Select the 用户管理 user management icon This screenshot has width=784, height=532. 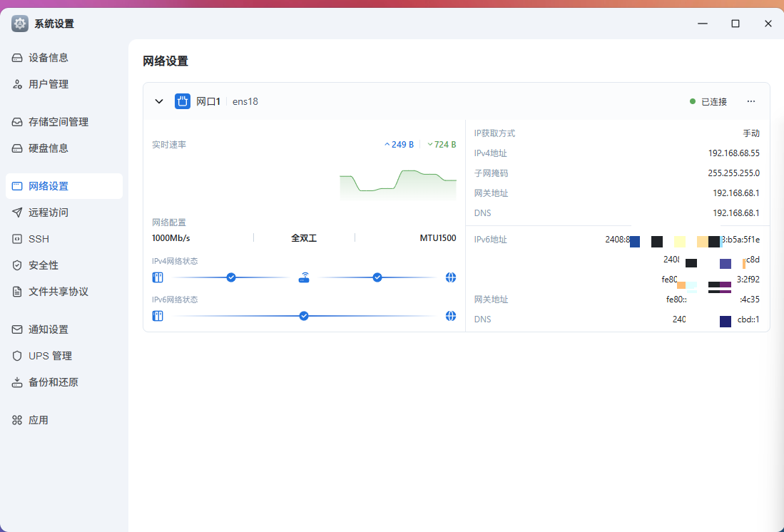(17, 83)
